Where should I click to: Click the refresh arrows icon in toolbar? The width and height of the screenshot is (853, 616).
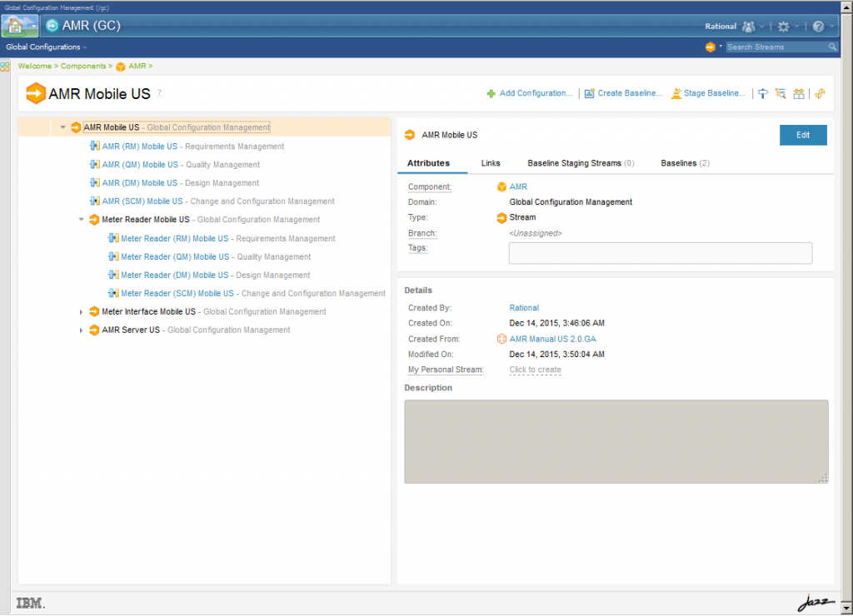pyautogui.click(x=820, y=93)
